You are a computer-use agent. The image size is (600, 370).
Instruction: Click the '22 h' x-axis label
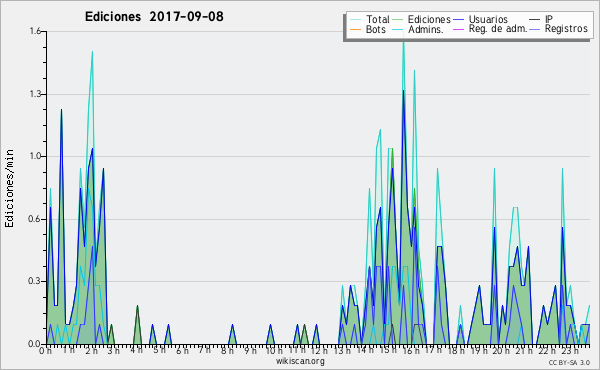546,350
